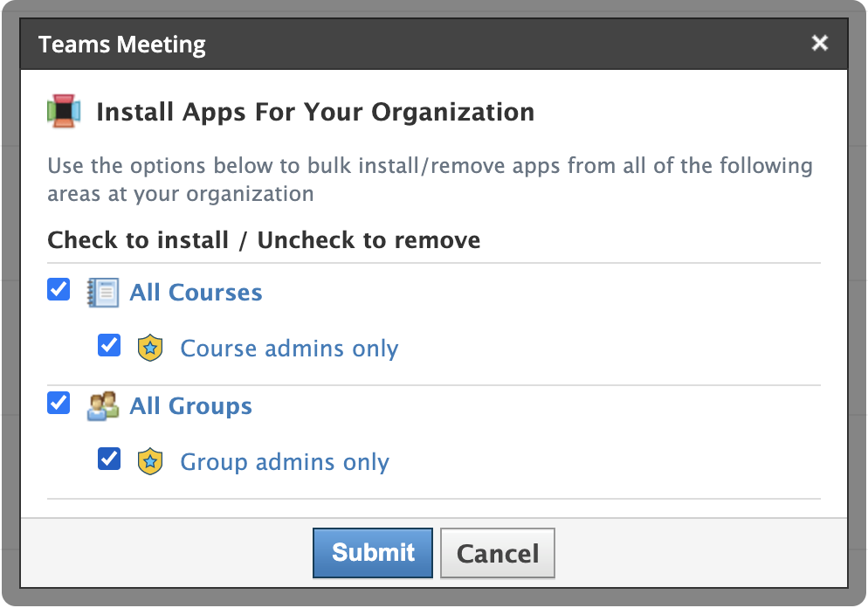Disable the Group admins only checkbox
The image size is (868, 608).
[109, 459]
